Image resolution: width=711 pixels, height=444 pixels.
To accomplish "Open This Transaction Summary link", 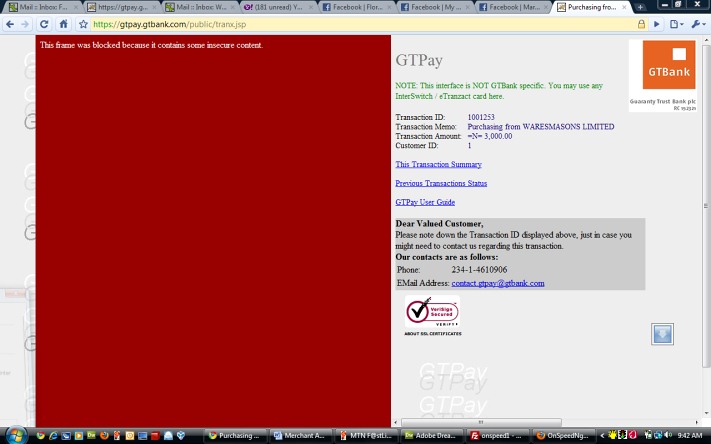I will coord(438,164).
